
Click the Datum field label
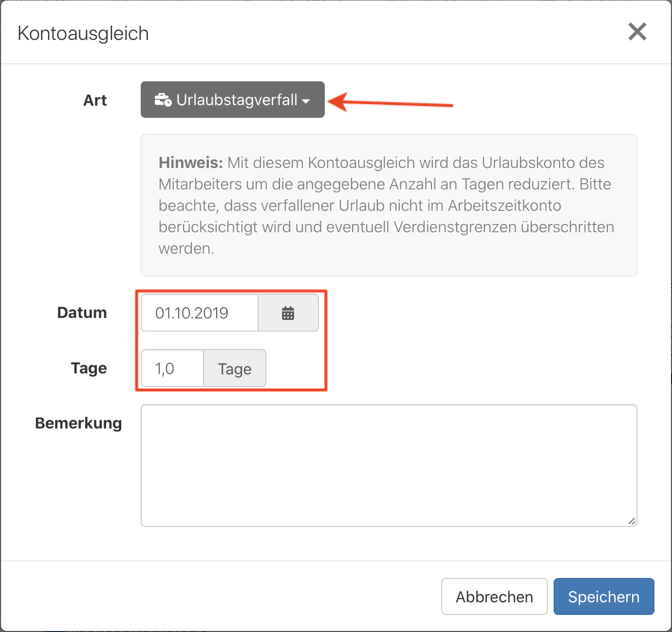point(82,313)
